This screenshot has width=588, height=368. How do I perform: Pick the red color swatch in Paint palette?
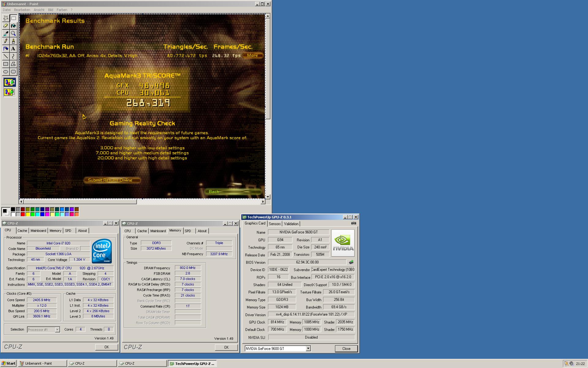pos(23,214)
